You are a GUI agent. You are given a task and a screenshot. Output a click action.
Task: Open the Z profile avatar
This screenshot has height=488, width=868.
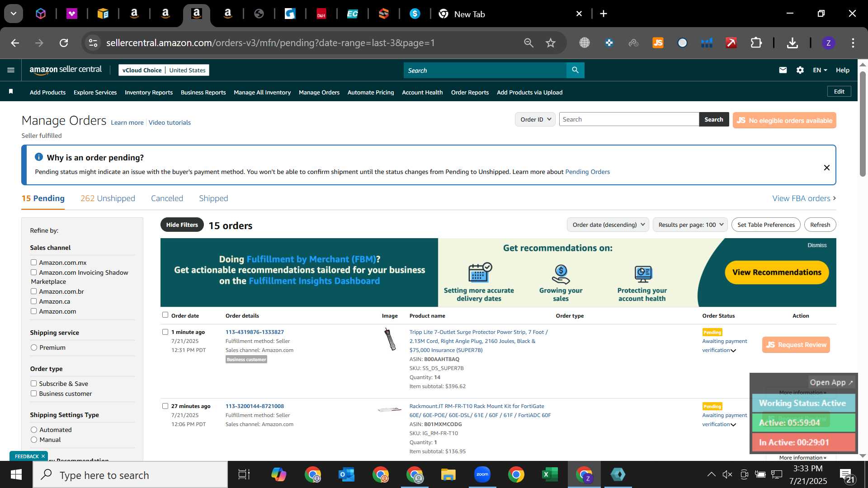(x=828, y=43)
